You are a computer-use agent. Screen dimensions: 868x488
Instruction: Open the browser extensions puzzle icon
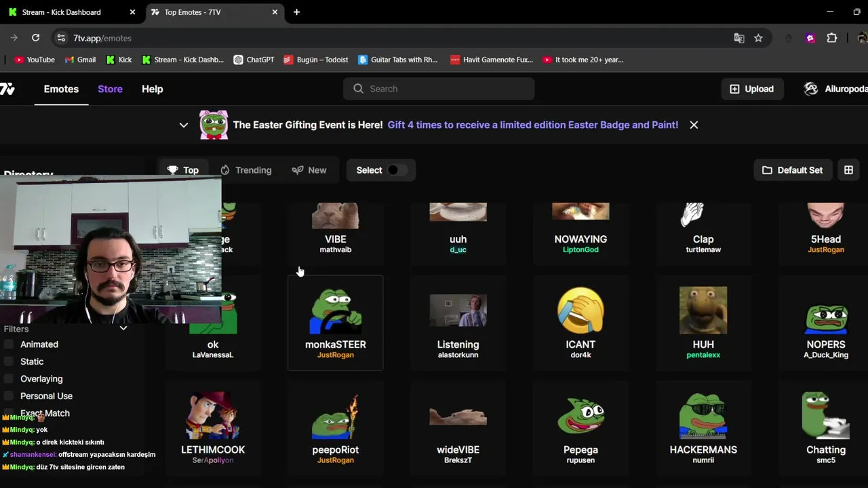click(x=832, y=38)
